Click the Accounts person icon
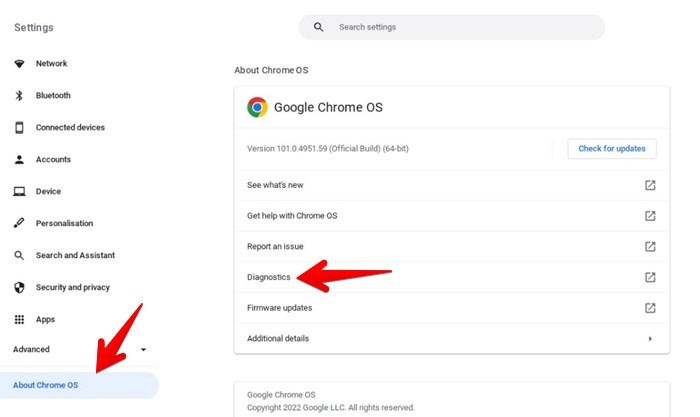700x417 pixels. (x=19, y=159)
